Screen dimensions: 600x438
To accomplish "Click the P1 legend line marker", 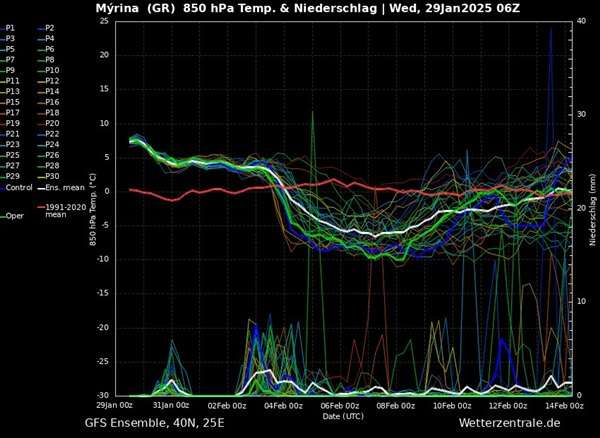I will (3, 27).
